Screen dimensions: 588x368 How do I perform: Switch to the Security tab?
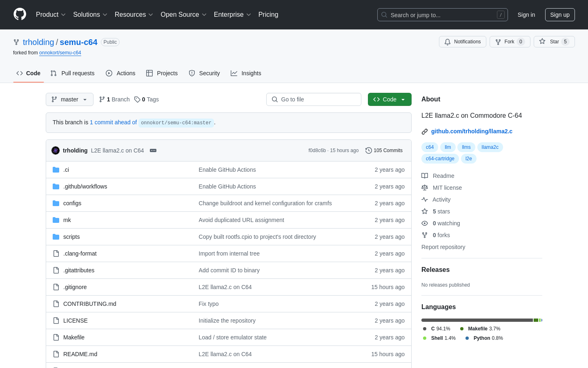click(x=204, y=73)
